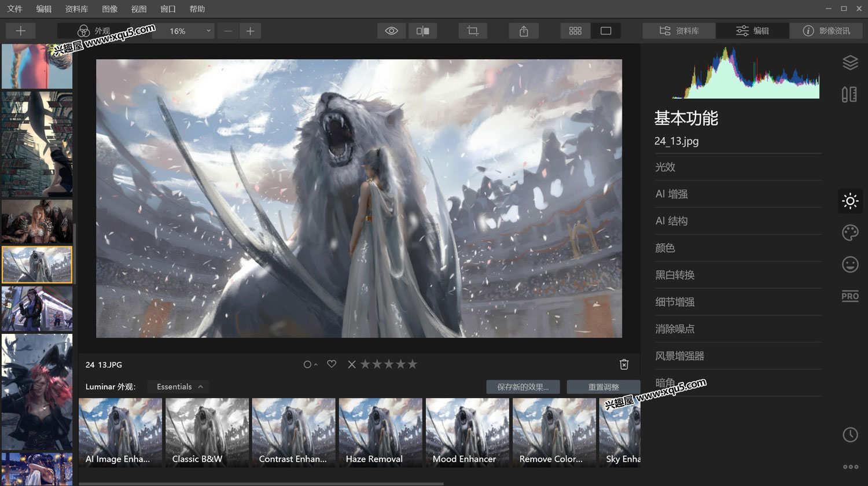Viewport: 868px width, 486px height.
Task: Mark image as favorite with heart
Action: [x=332, y=364]
